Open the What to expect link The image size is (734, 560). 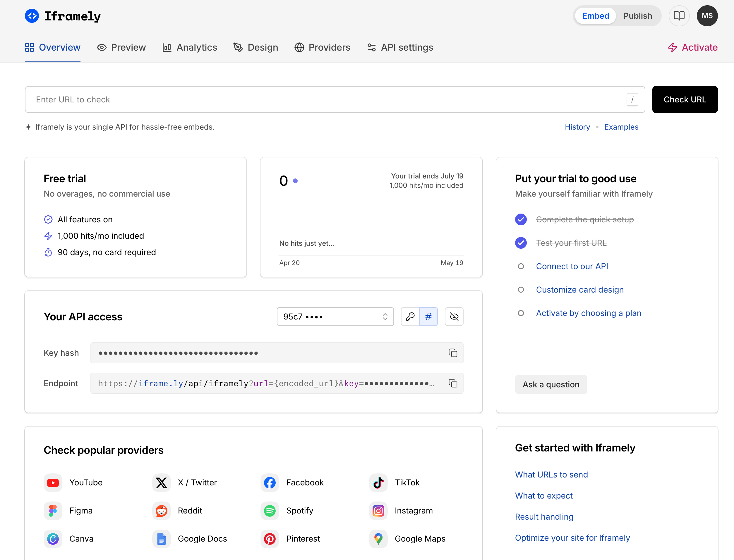(544, 495)
